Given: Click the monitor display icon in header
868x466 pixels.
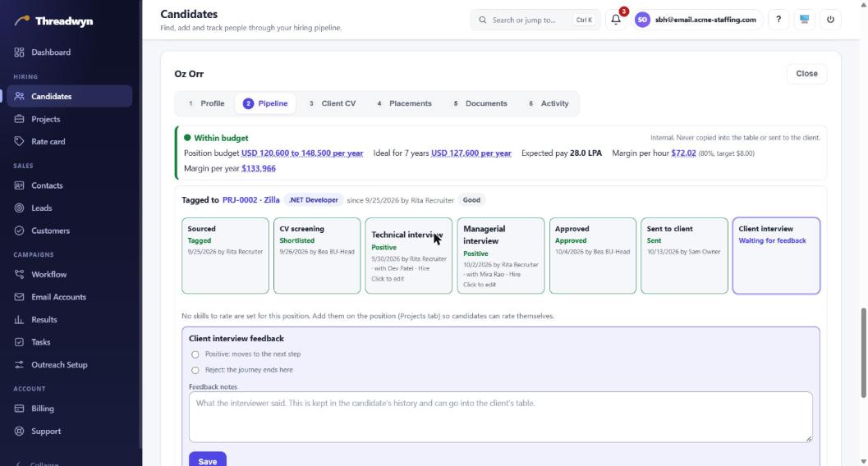Looking at the screenshot, I should click(804, 20).
